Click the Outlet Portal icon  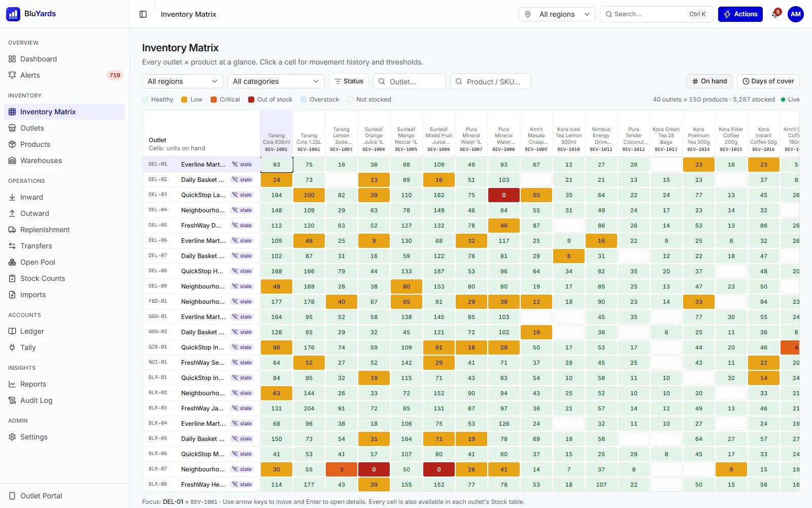coord(12,496)
